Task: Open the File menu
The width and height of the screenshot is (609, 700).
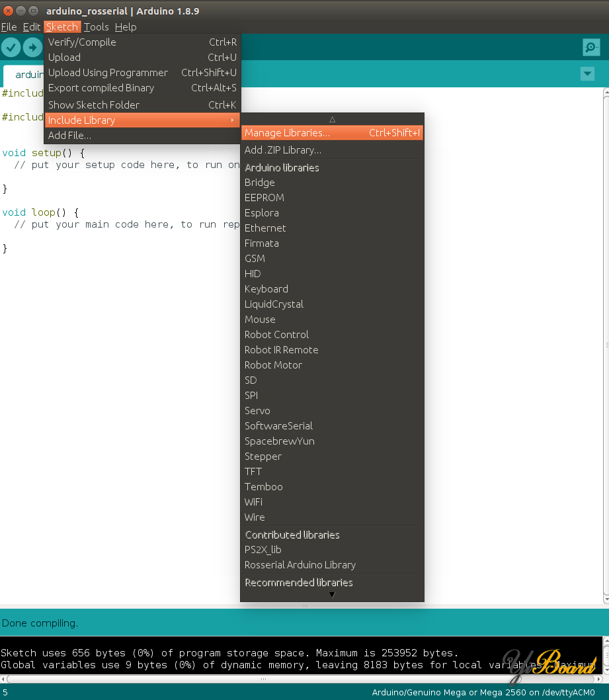Action: (x=9, y=26)
